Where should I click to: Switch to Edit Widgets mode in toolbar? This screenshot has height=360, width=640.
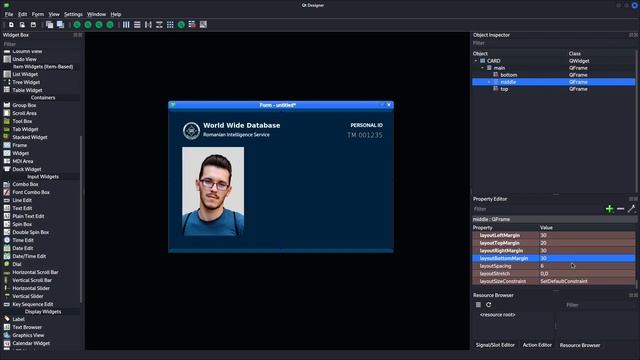click(x=77, y=25)
